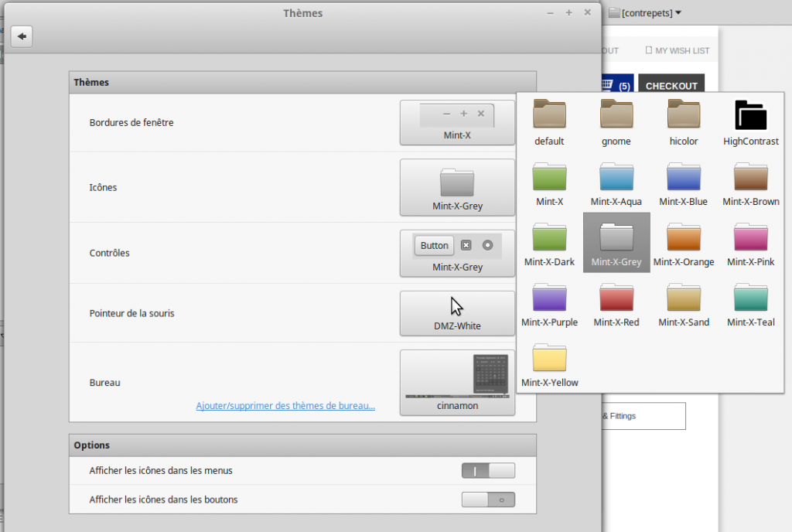The width and height of the screenshot is (792, 532).
Task: Go back with the arrow button
Action: coord(22,36)
